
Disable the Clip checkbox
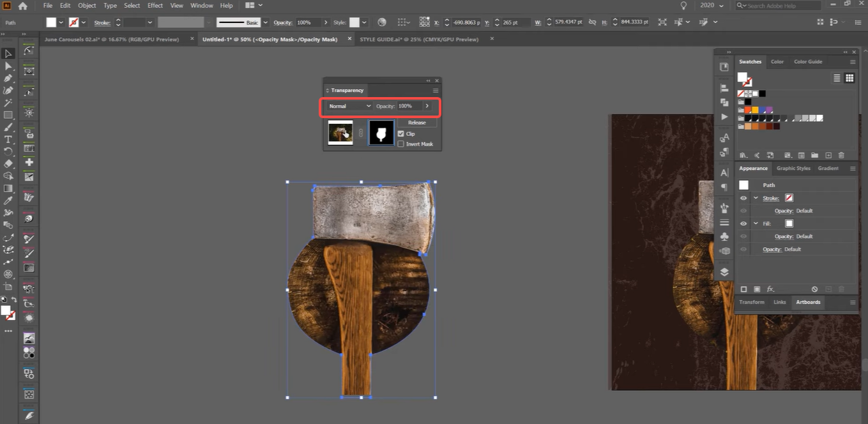coord(401,133)
